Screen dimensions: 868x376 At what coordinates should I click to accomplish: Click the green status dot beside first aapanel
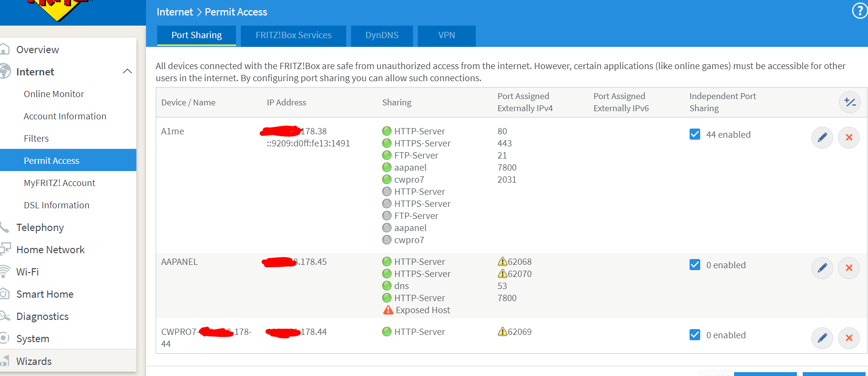click(x=387, y=167)
